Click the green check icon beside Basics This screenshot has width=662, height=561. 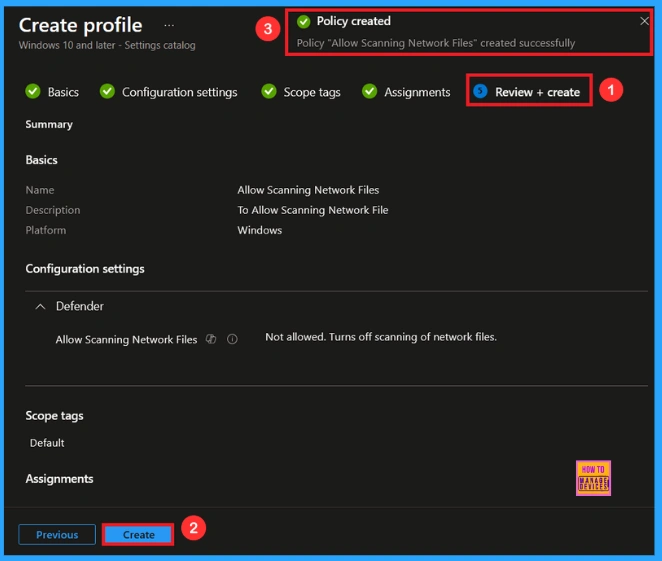coord(33,92)
